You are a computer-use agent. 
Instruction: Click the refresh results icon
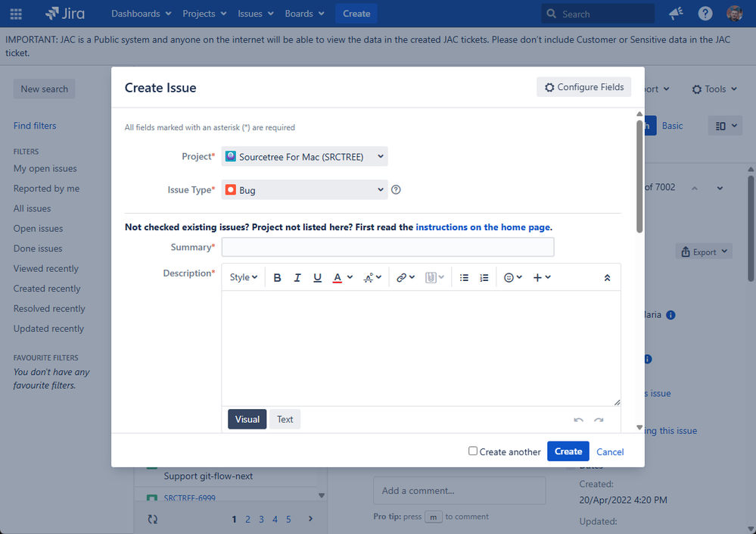[153, 519]
